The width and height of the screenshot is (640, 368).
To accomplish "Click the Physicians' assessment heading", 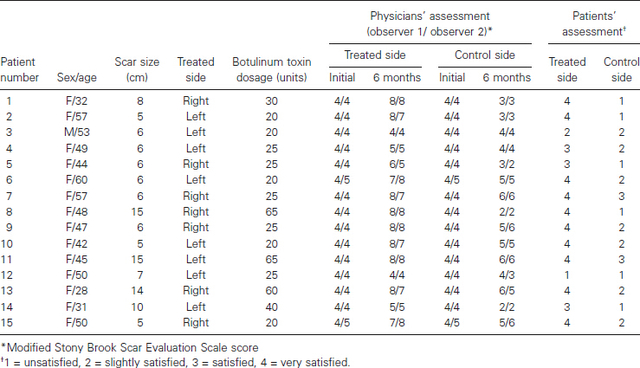I will 429,24.
